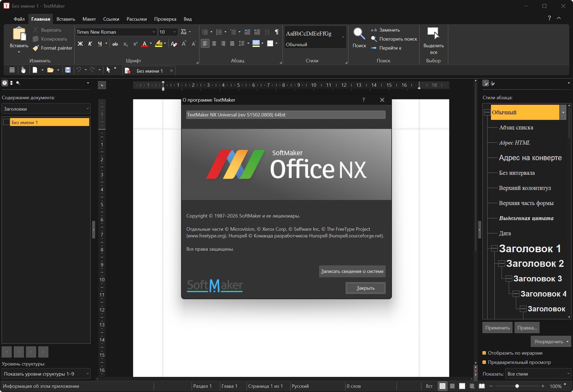Copy selection using Копировать icon
The height and width of the screenshot is (392, 573).
[36, 39]
